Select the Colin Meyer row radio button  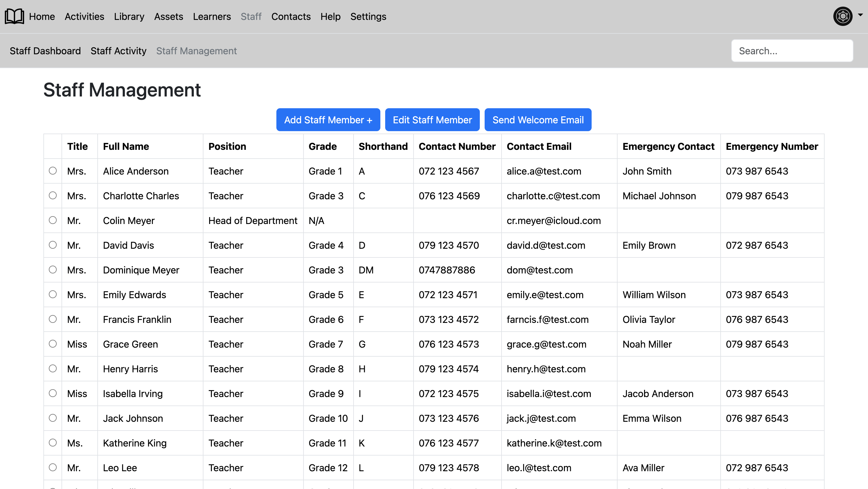point(52,220)
